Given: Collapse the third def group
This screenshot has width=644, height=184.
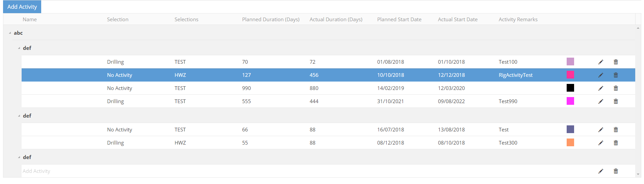Looking at the screenshot, I should [x=19, y=157].
